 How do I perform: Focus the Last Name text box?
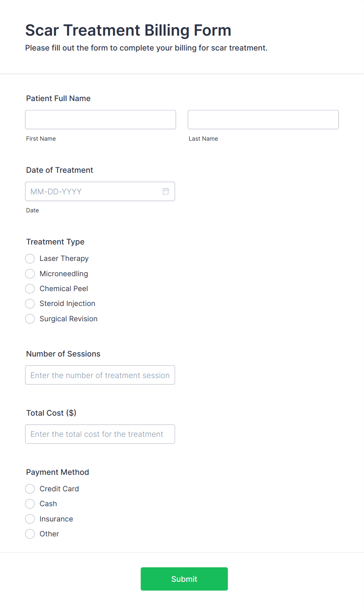(263, 119)
